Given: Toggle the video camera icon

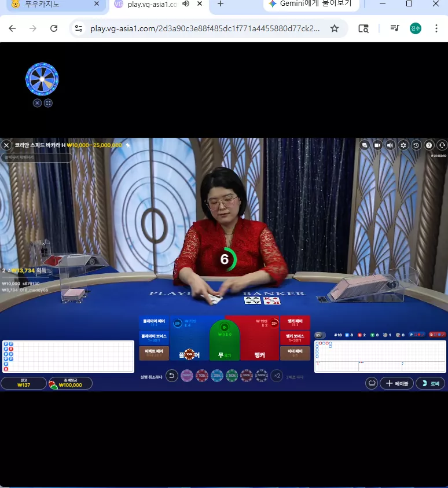Looking at the screenshot, I should [x=377, y=145].
